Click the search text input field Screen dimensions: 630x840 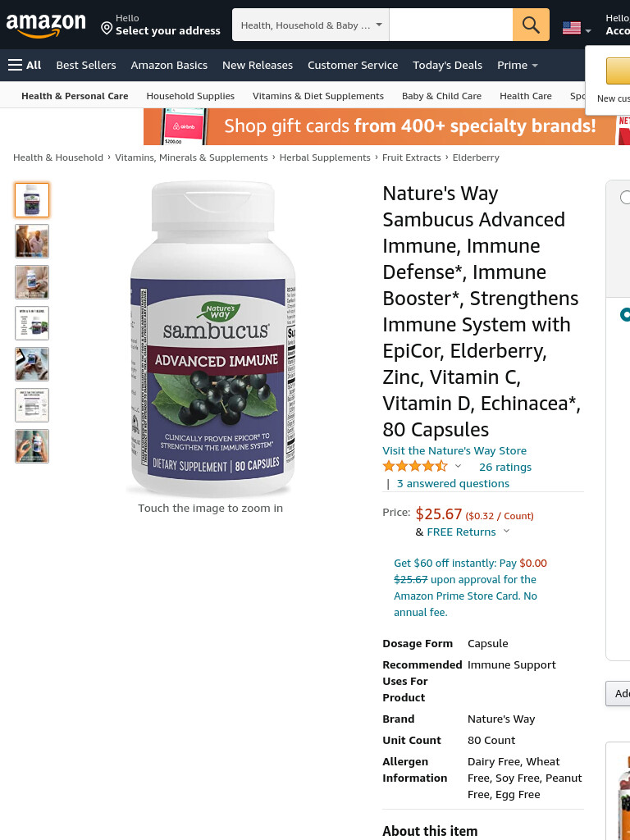[451, 25]
